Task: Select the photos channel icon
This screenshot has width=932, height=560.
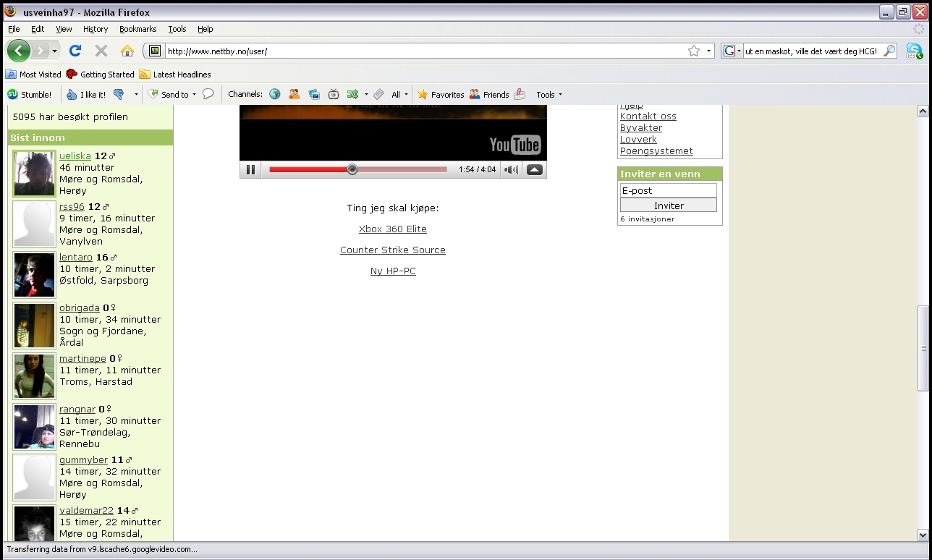Action: coord(314,94)
